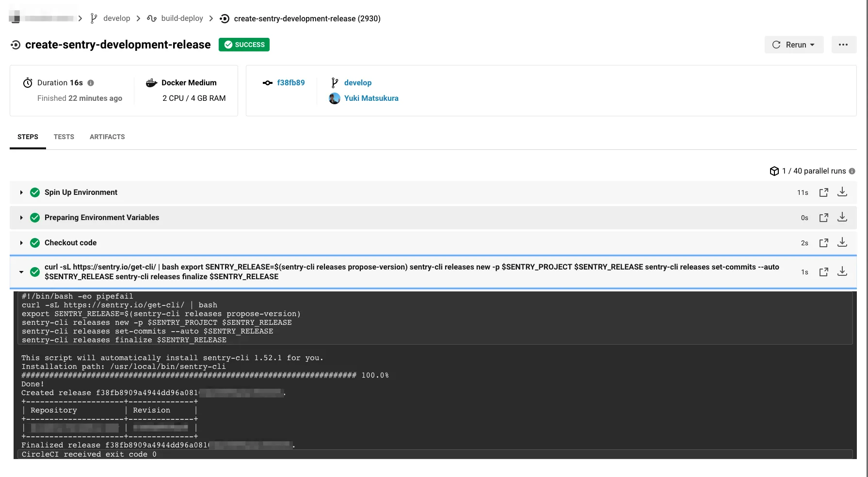Viewport: 868px width, 477px height.
Task: Open Yuki Matsukura user profile link
Action: pyautogui.click(x=371, y=98)
